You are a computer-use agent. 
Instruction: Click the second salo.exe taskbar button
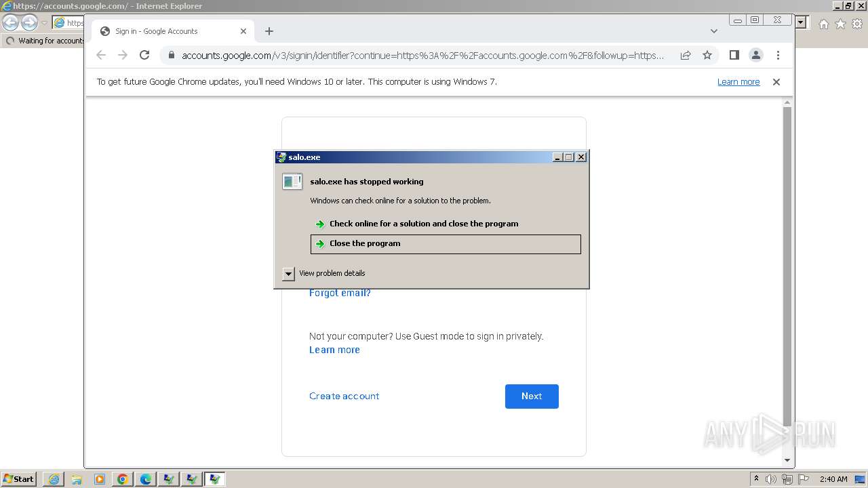(192, 479)
